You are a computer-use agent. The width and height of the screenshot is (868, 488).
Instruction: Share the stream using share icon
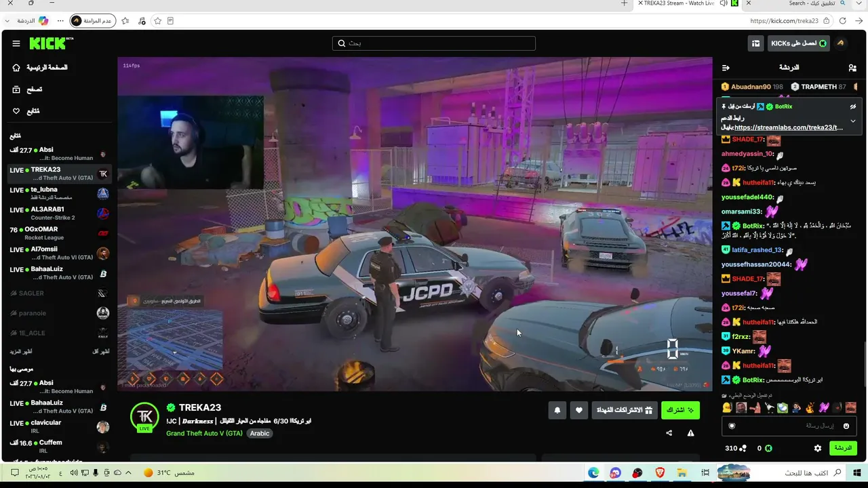pos(669,433)
